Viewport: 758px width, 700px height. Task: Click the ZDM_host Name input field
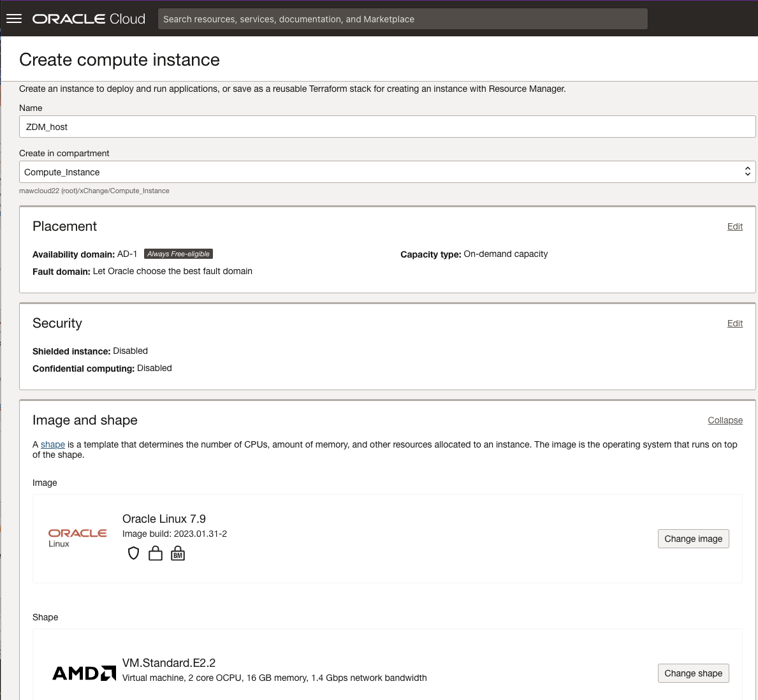tap(387, 127)
